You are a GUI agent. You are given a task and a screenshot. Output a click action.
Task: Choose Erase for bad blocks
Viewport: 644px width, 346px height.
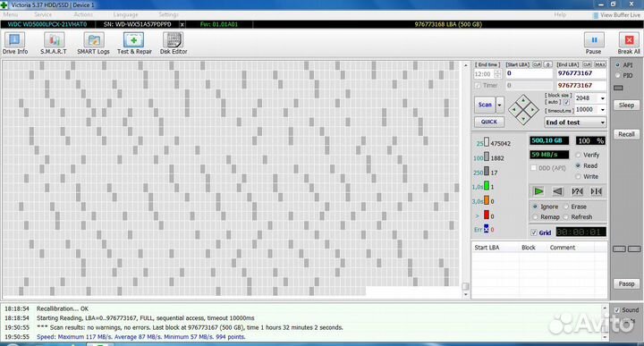(565, 207)
